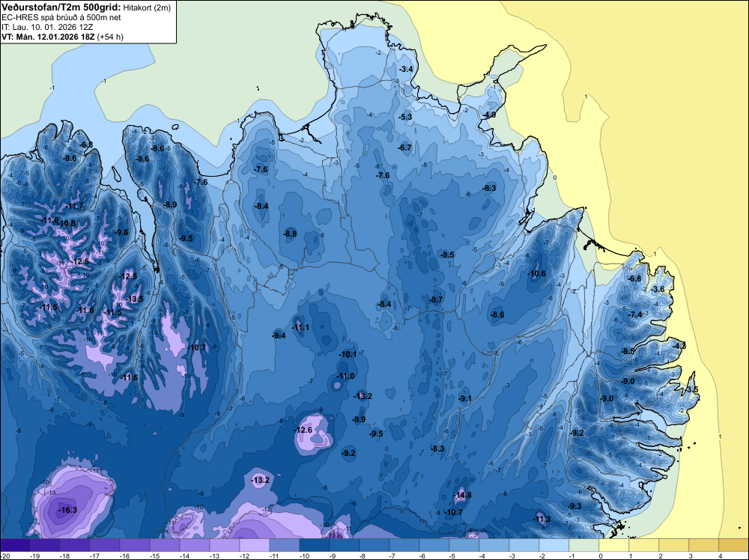This screenshot has width=749, height=560.
Task: Click the -4.9 temperature label
Action: pos(488,115)
